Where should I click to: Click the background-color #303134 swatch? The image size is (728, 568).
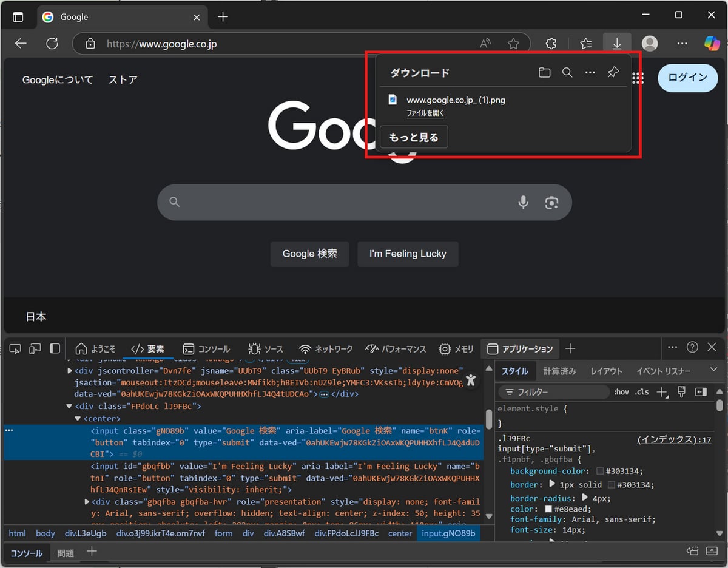(x=600, y=471)
